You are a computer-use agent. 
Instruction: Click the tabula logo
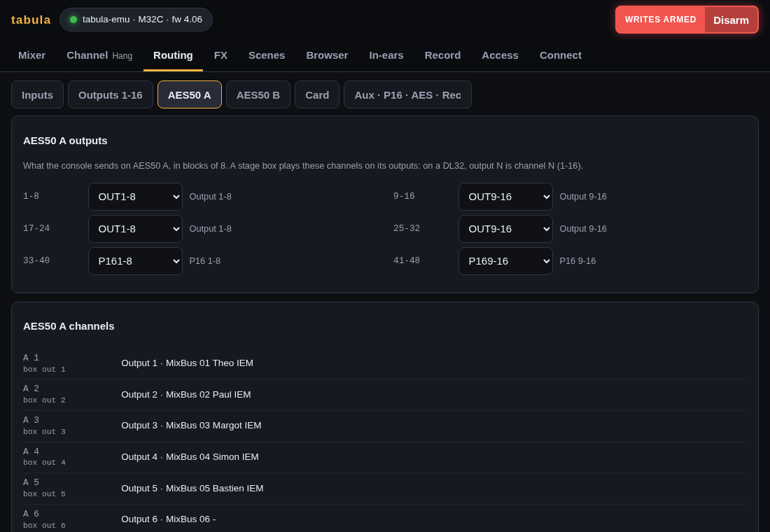[x=31, y=20]
